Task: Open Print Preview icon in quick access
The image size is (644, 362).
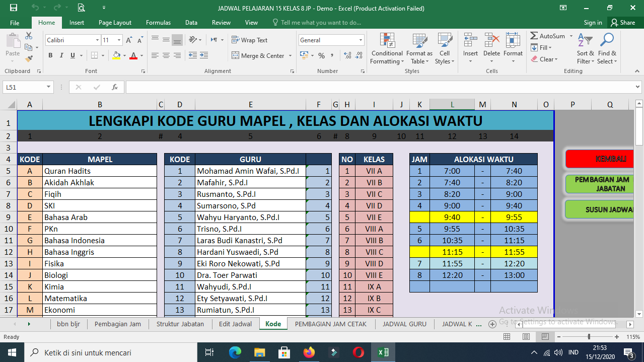Action: (x=81, y=8)
